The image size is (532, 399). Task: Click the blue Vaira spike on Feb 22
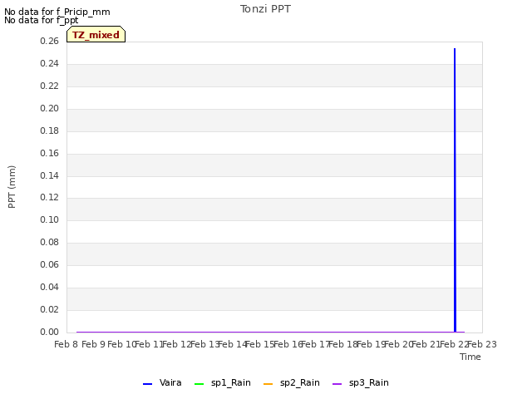point(455,190)
